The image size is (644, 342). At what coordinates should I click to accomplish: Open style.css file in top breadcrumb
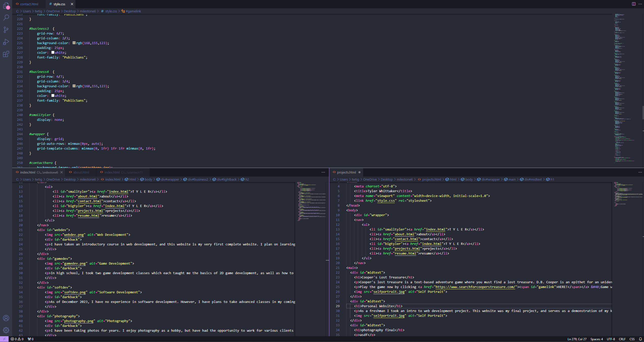tap(109, 11)
